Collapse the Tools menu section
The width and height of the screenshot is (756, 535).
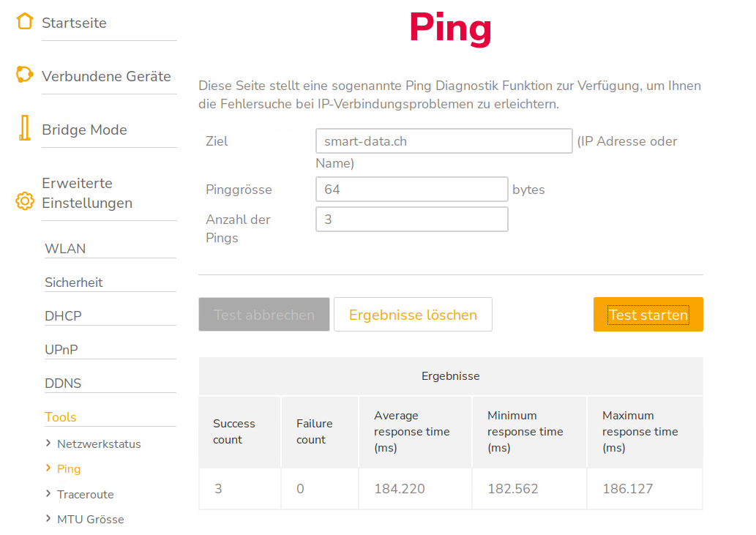[61, 417]
